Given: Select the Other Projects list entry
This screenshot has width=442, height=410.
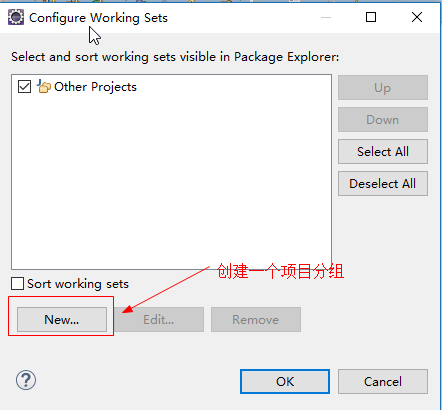Looking at the screenshot, I should pyautogui.click(x=95, y=87).
